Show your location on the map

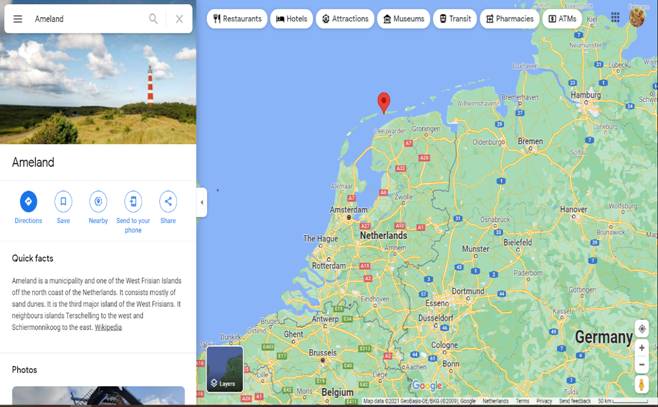pyautogui.click(x=641, y=328)
